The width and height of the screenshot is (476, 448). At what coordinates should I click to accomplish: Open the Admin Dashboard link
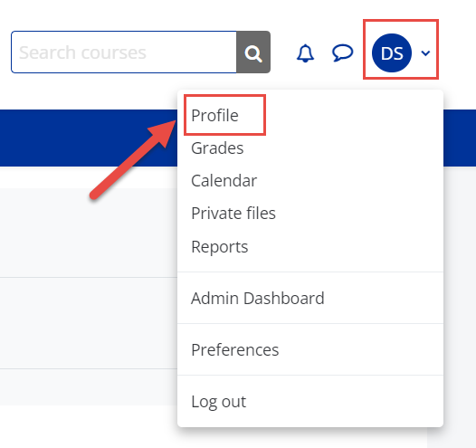[x=258, y=298]
